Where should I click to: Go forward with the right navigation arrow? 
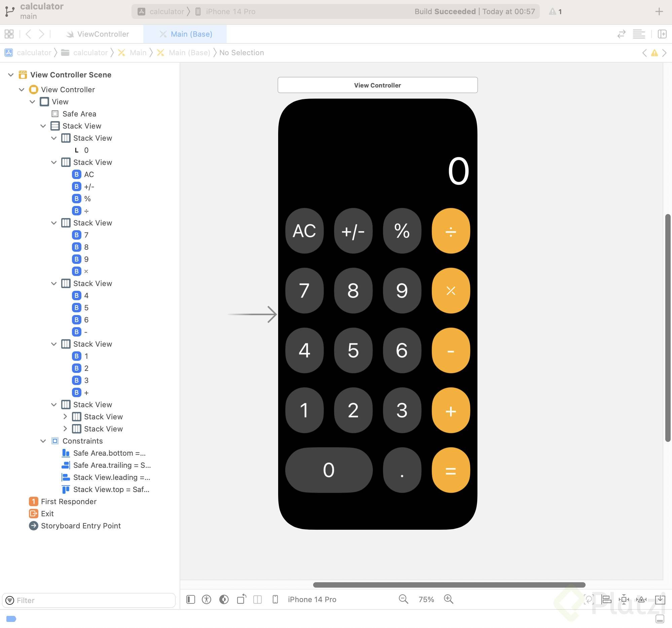click(41, 34)
